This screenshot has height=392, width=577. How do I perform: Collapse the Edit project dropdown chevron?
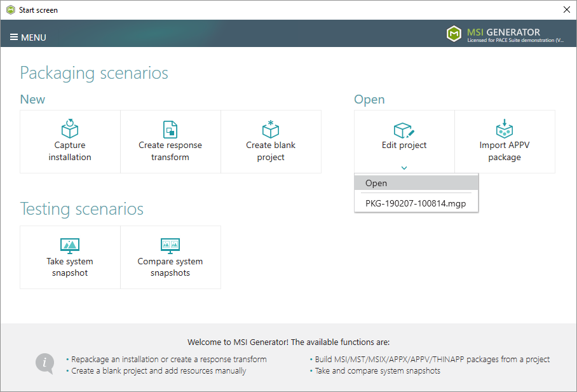tap(404, 168)
